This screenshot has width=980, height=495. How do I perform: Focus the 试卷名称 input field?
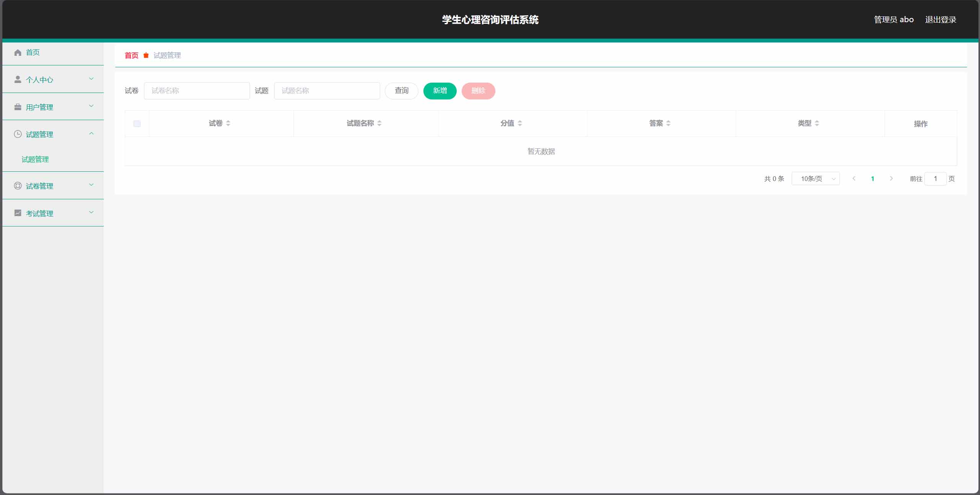pyautogui.click(x=197, y=91)
